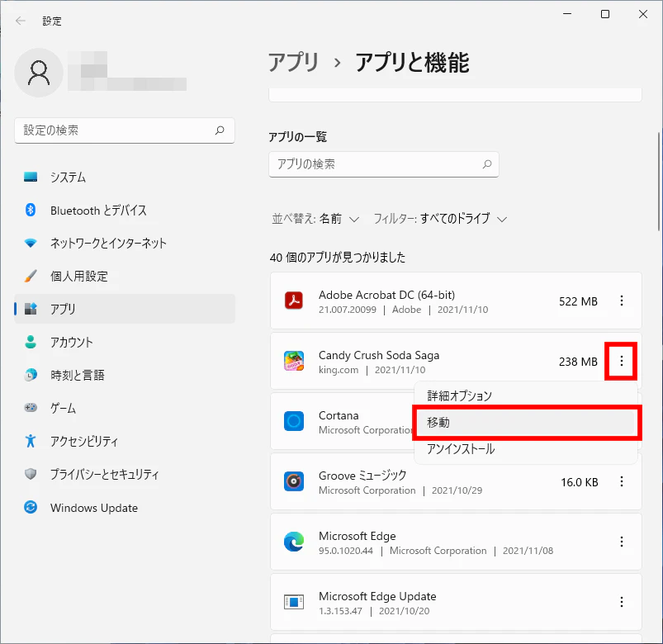The image size is (663, 644).
Task: Open more options for Adobe Acrobat DC
Action: click(x=622, y=301)
